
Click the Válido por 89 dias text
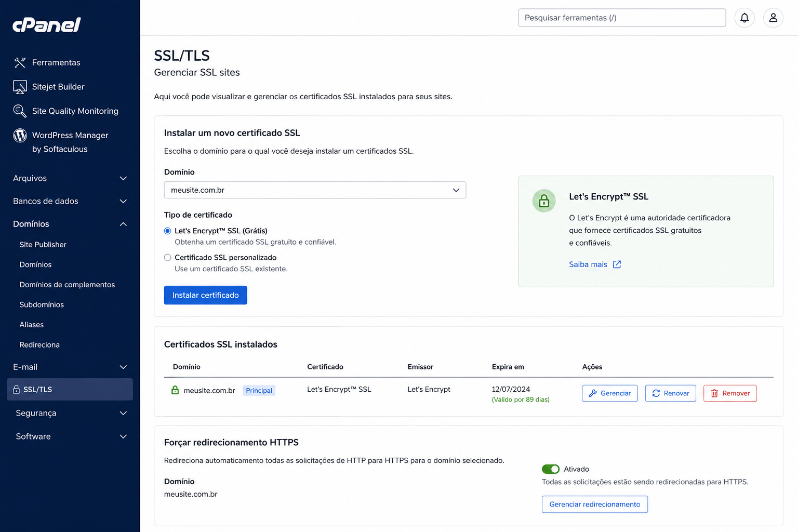pyautogui.click(x=521, y=400)
